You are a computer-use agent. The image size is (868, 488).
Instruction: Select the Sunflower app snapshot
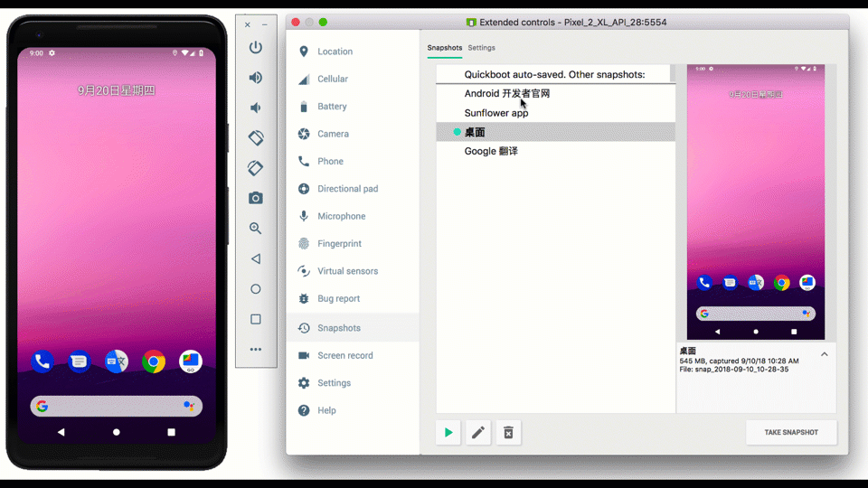pos(555,113)
